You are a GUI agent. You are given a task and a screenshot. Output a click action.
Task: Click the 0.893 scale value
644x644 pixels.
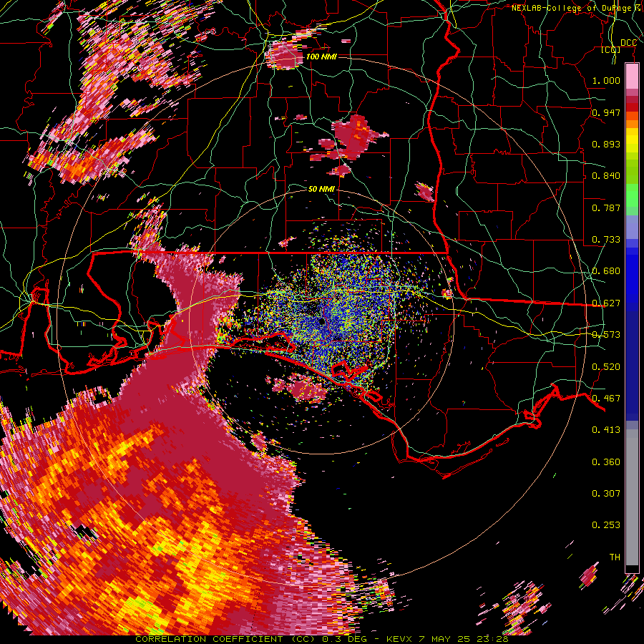click(x=606, y=144)
